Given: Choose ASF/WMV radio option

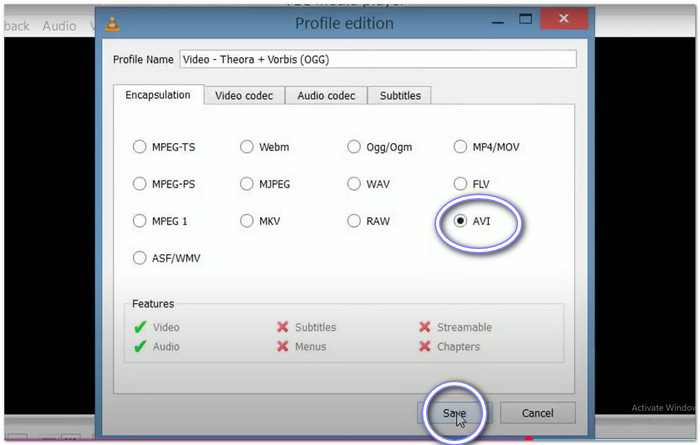Looking at the screenshot, I should tap(140, 258).
